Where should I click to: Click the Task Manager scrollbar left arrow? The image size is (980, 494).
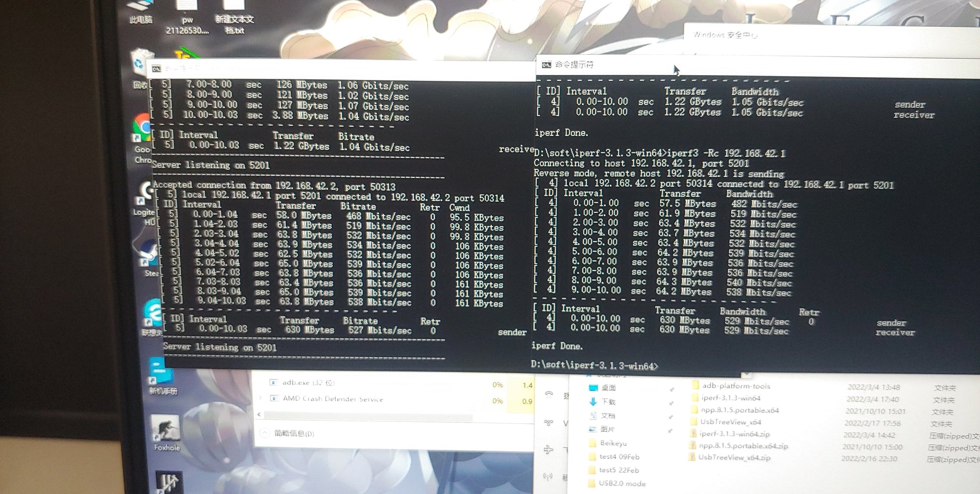(259, 414)
